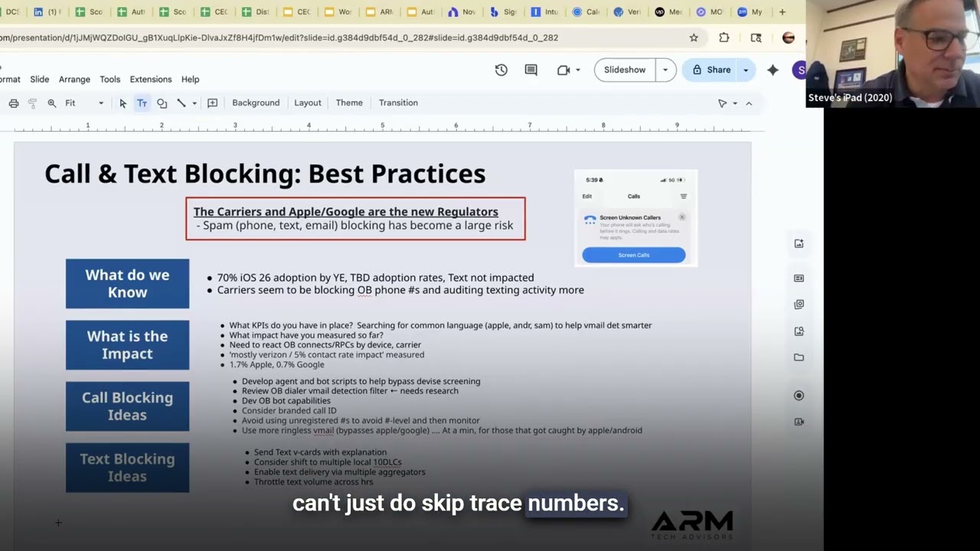Click the pointer mode icon
The height and width of the screenshot is (551, 980).
tap(722, 103)
